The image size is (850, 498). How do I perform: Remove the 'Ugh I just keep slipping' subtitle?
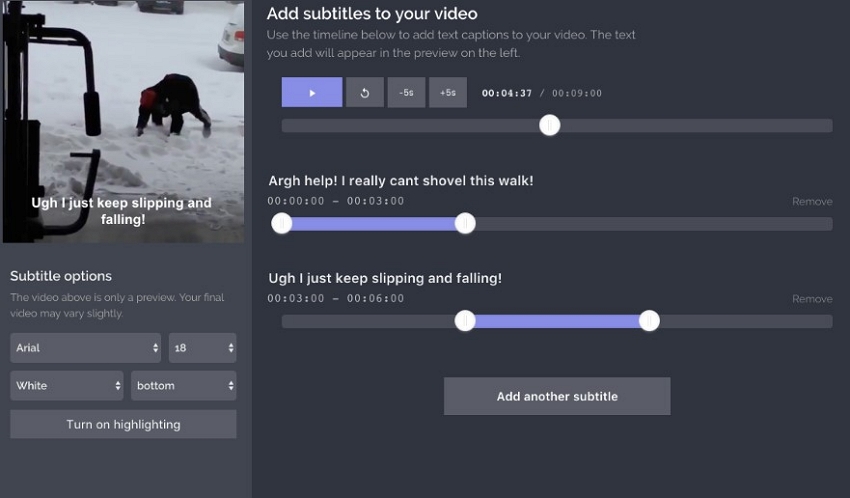point(812,299)
